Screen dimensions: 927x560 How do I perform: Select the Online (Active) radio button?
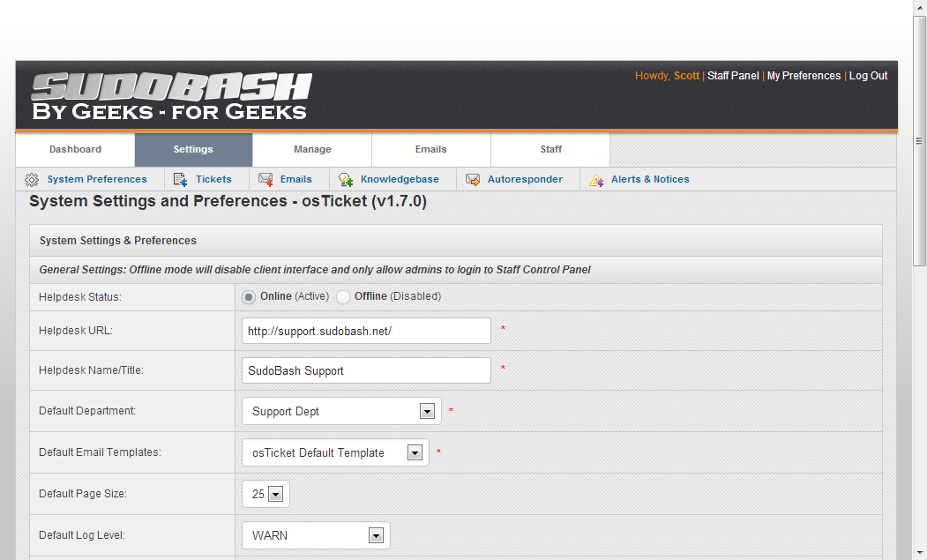250,297
